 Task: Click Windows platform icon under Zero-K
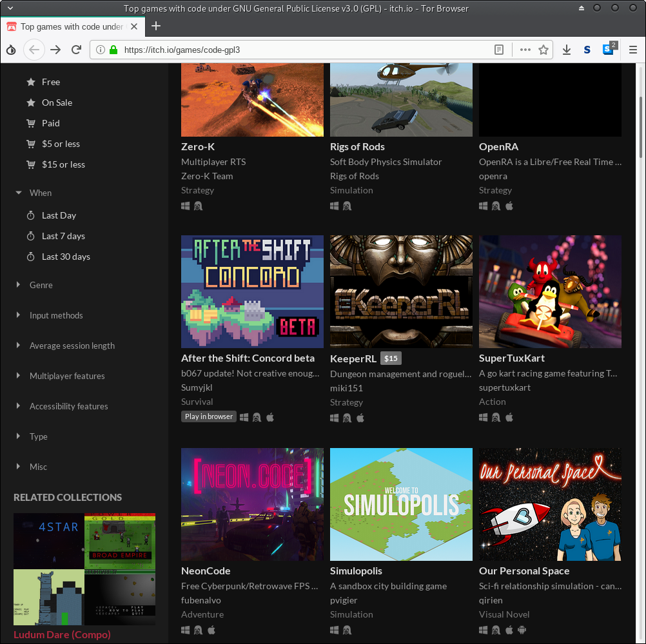click(186, 206)
